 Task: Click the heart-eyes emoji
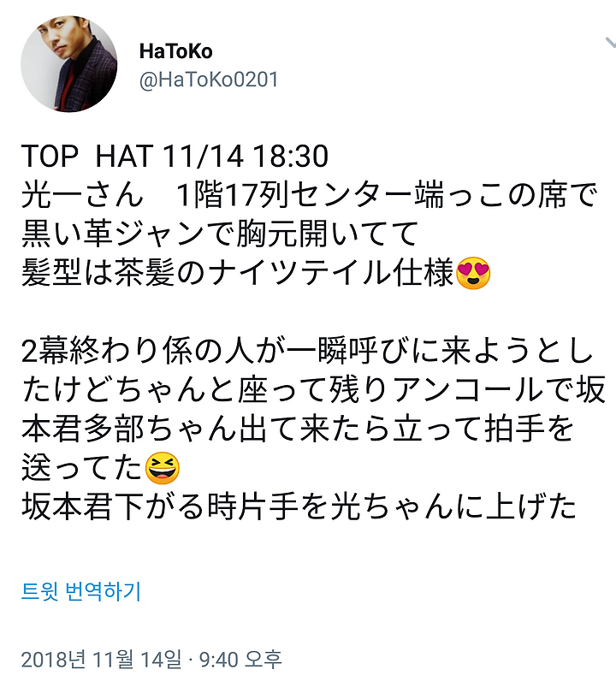pos(473,273)
